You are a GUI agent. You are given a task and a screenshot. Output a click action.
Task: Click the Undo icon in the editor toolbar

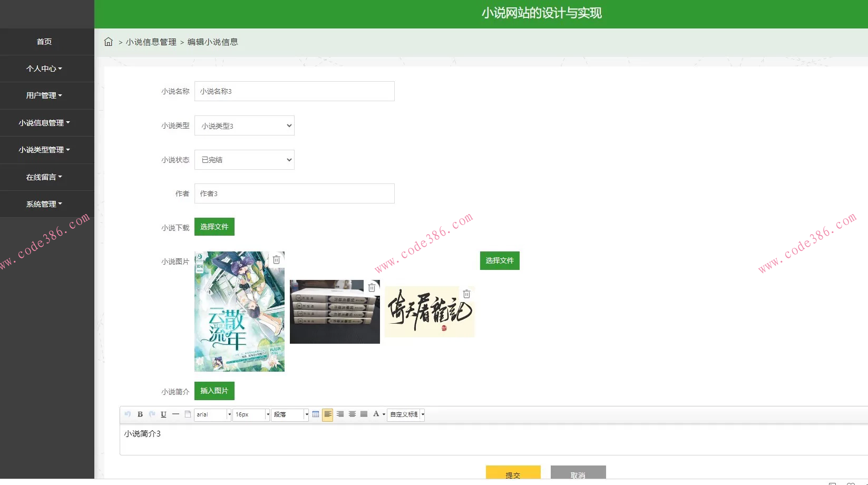[127, 414]
